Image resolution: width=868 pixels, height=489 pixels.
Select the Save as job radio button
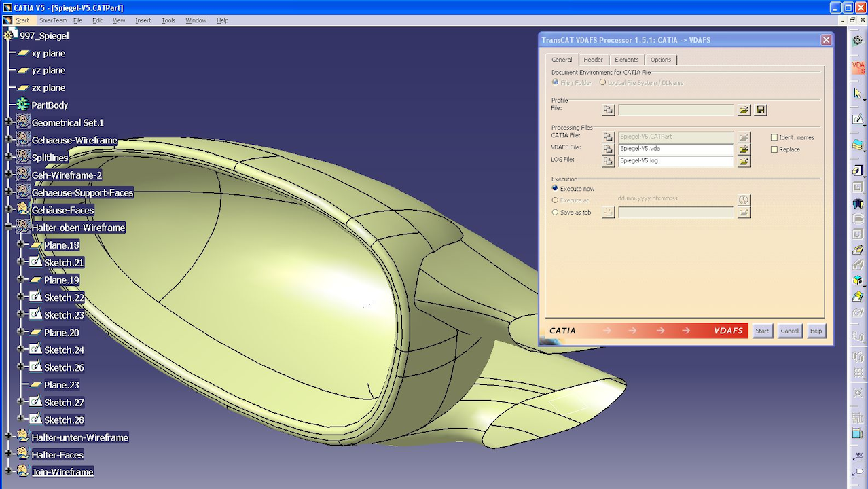pyautogui.click(x=555, y=213)
